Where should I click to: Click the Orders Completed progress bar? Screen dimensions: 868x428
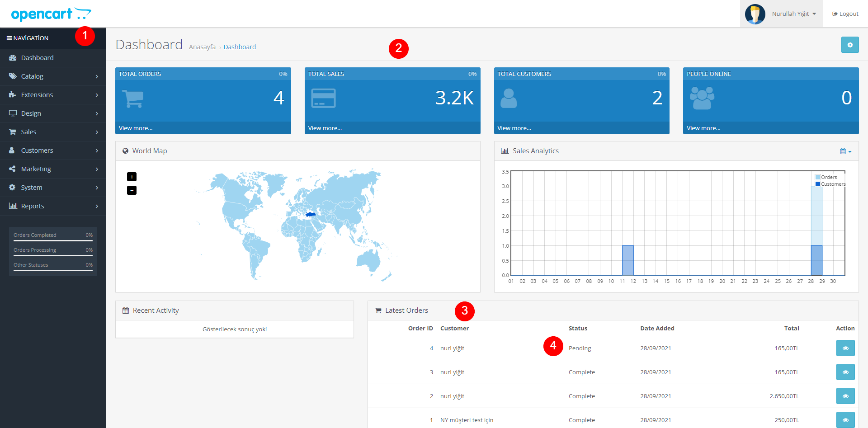[x=53, y=240]
